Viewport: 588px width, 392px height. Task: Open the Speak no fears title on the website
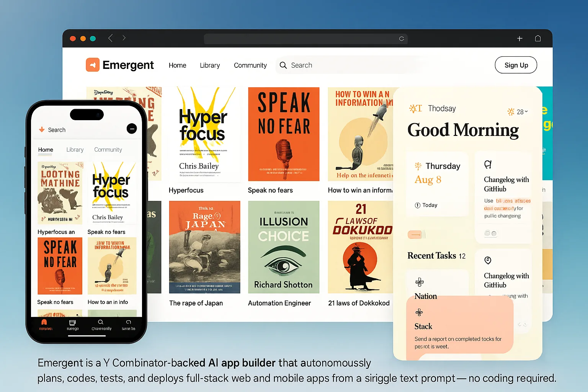tap(270, 190)
